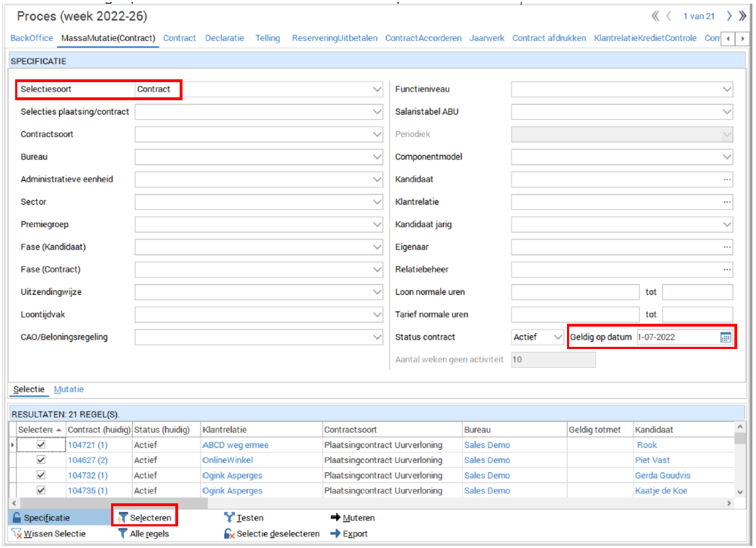Go to the last record with double arrow
This screenshot has width=756, height=548.
click(x=744, y=16)
